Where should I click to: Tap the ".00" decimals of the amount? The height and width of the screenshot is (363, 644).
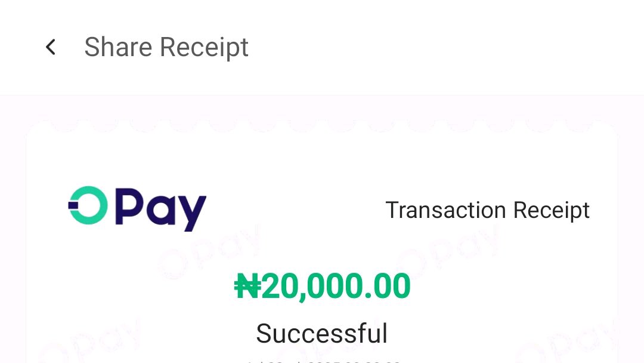(386, 286)
